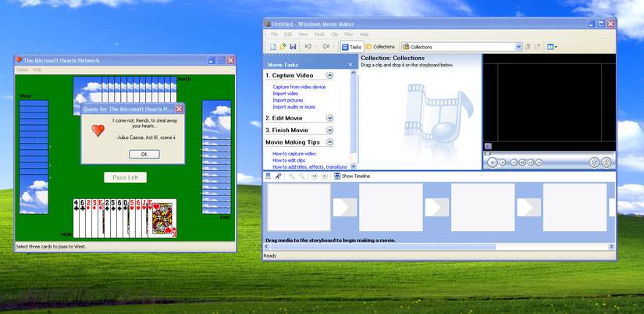Switch view with Show Timeline

pyautogui.click(x=352, y=176)
